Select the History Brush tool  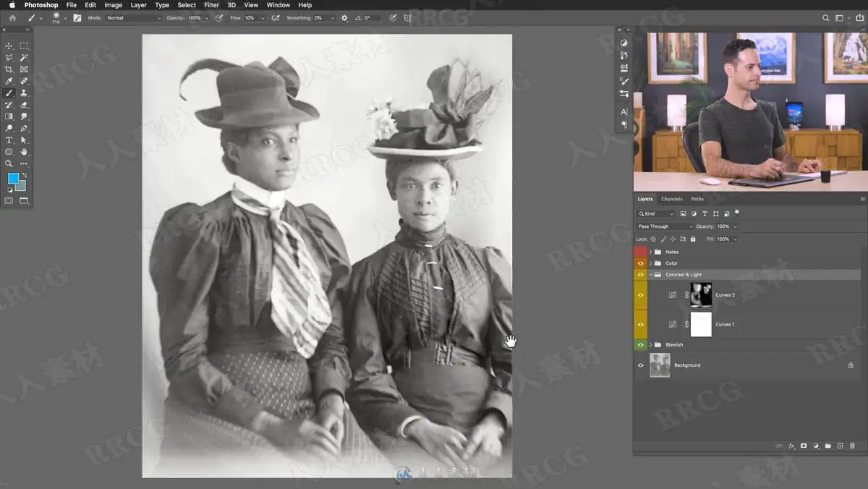pyautogui.click(x=9, y=105)
